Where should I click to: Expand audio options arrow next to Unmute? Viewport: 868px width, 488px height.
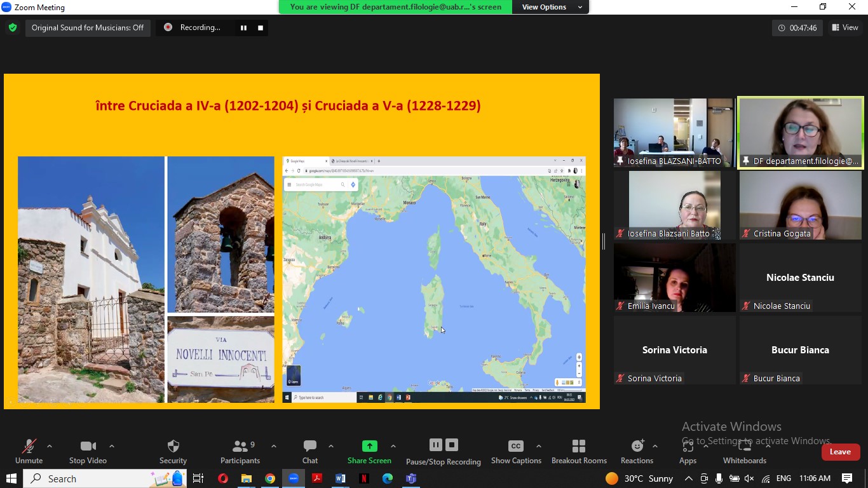coord(50,446)
